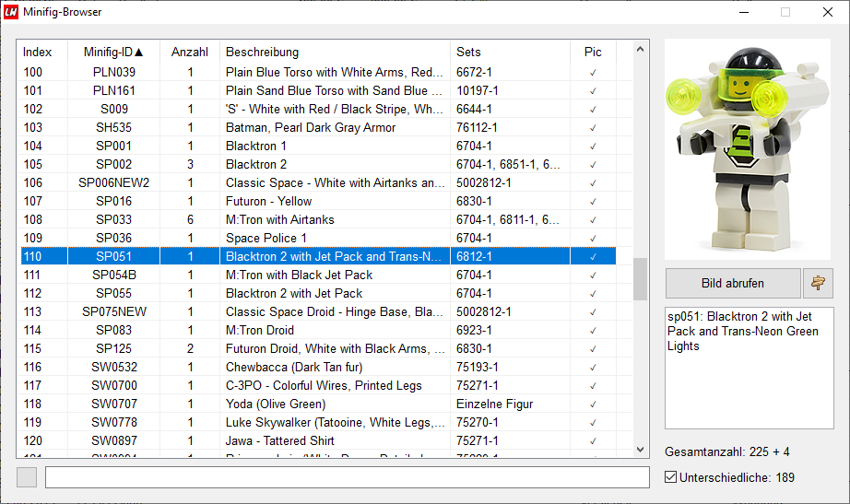Click set 75193-1 in Chewbacca row
The width and height of the screenshot is (850, 504).
477,367
